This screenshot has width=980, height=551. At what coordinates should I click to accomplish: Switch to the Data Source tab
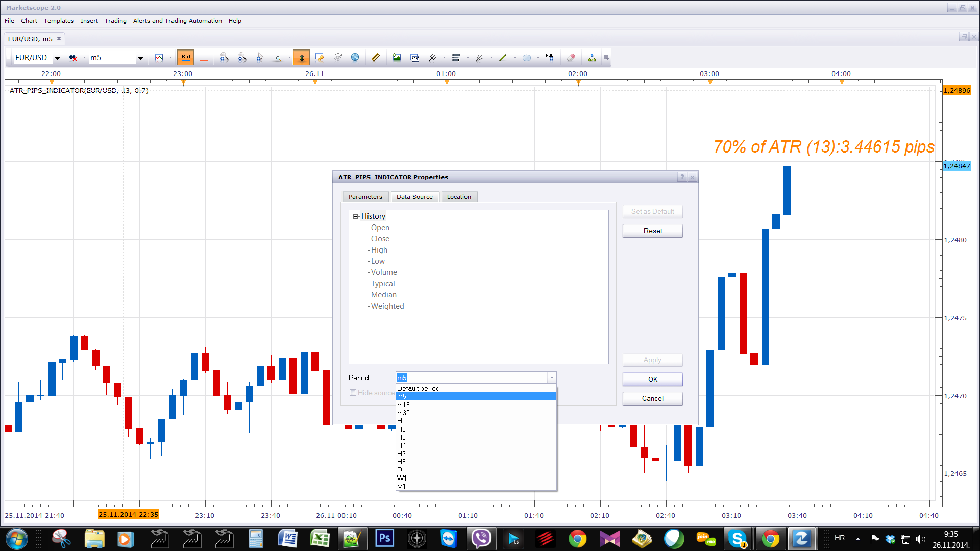coord(414,197)
